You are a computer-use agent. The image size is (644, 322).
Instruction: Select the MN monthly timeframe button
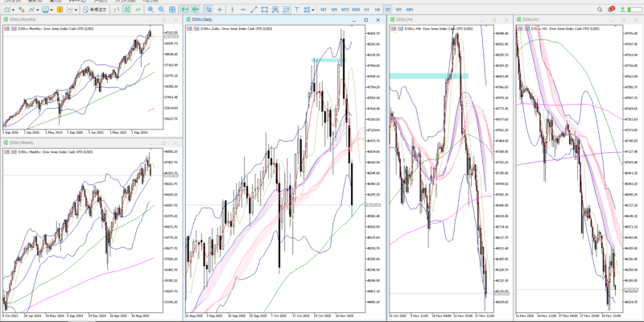click(410, 9)
